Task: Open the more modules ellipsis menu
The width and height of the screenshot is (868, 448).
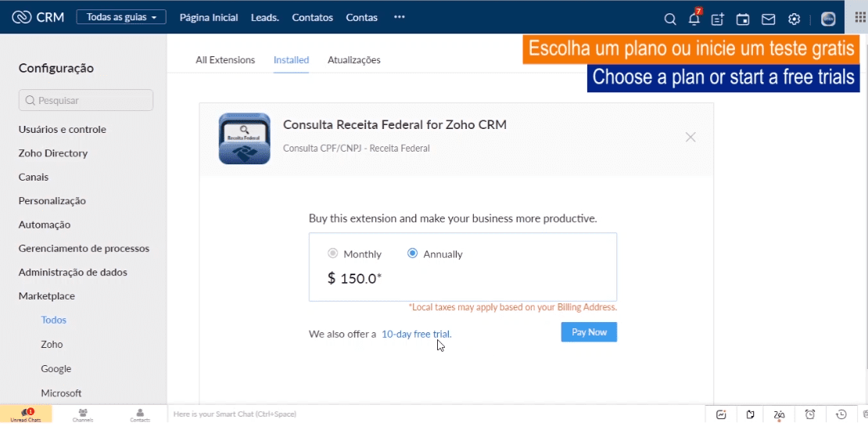Action: point(400,17)
